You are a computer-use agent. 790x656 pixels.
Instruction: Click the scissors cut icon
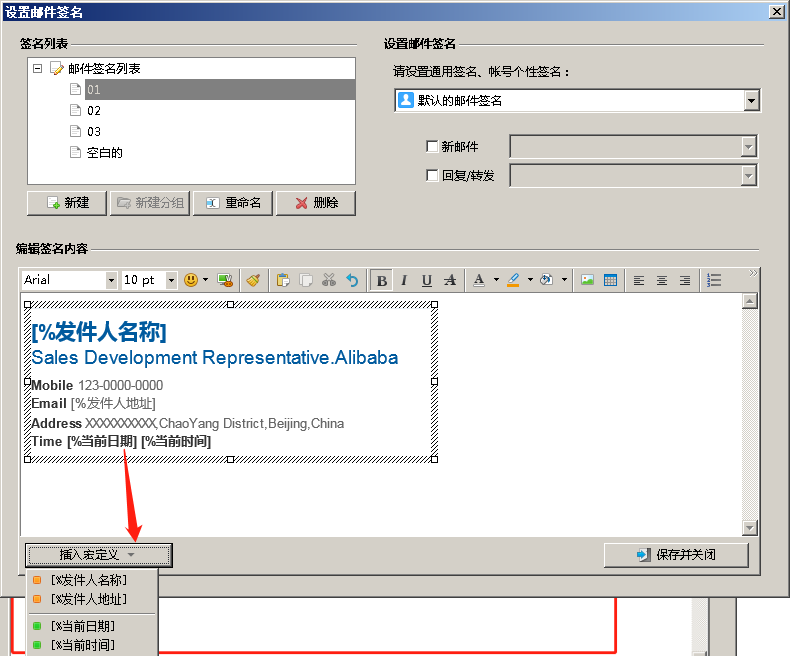(x=329, y=280)
